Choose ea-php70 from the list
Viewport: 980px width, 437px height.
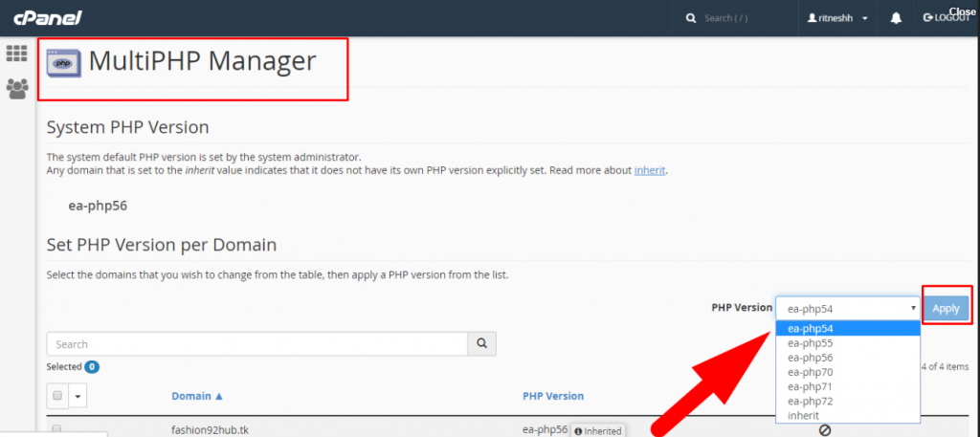[848, 372]
